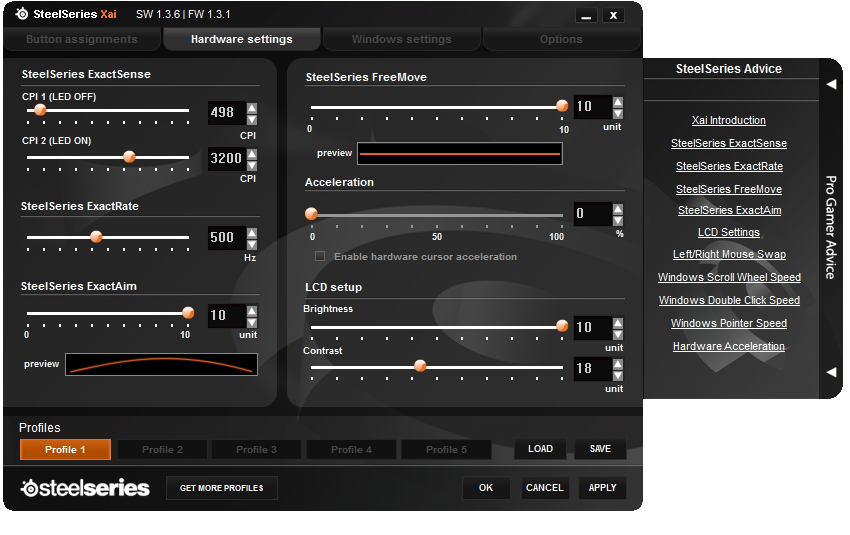Viewport: 850px width, 535px height.
Task: Increase CPI 1 value with up arrow
Action: point(252,107)
